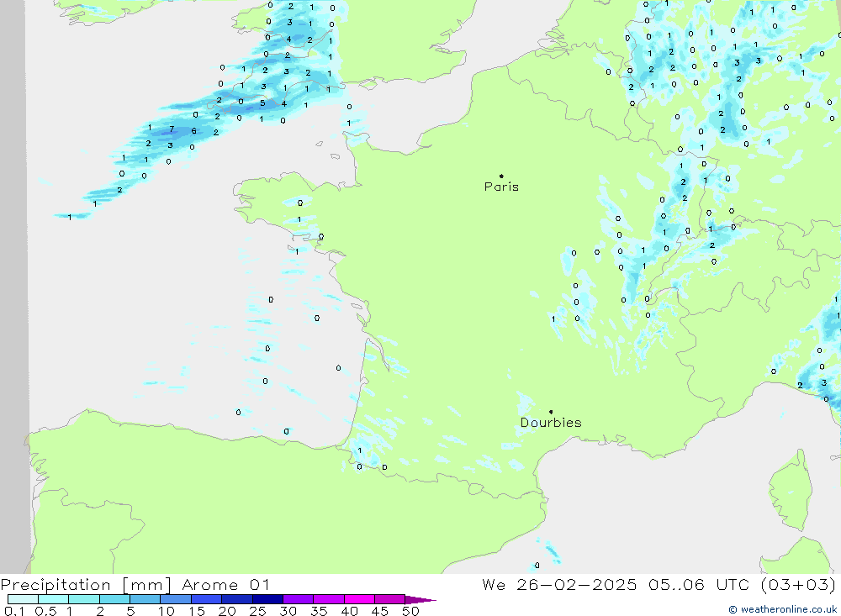Click the '5' precipitation value near the English coast

coord(262,103)
